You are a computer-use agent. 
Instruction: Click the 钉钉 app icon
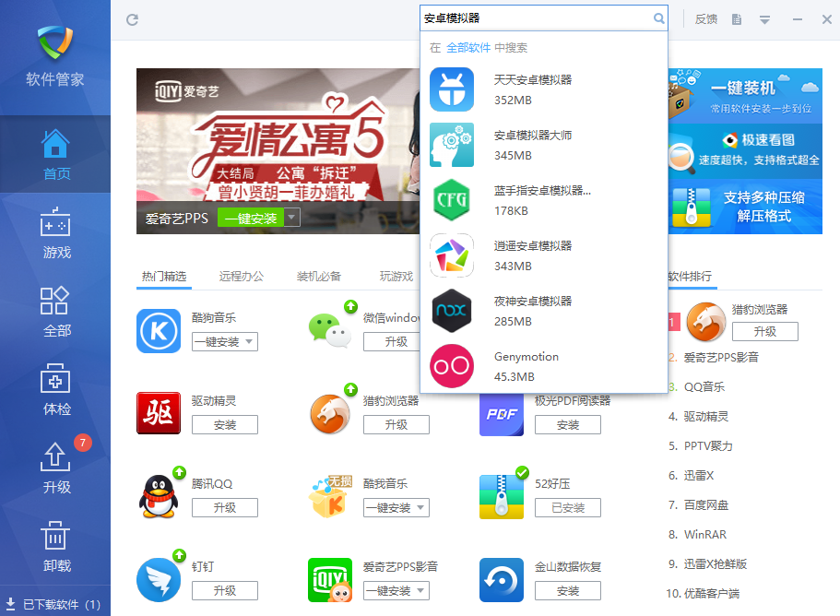(x=159, y=580)
